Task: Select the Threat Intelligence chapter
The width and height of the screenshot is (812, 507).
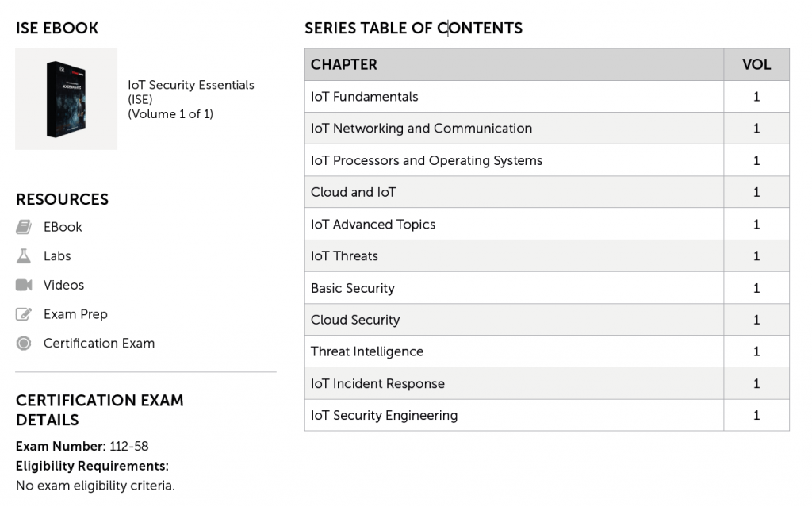Action: (367, 351)
